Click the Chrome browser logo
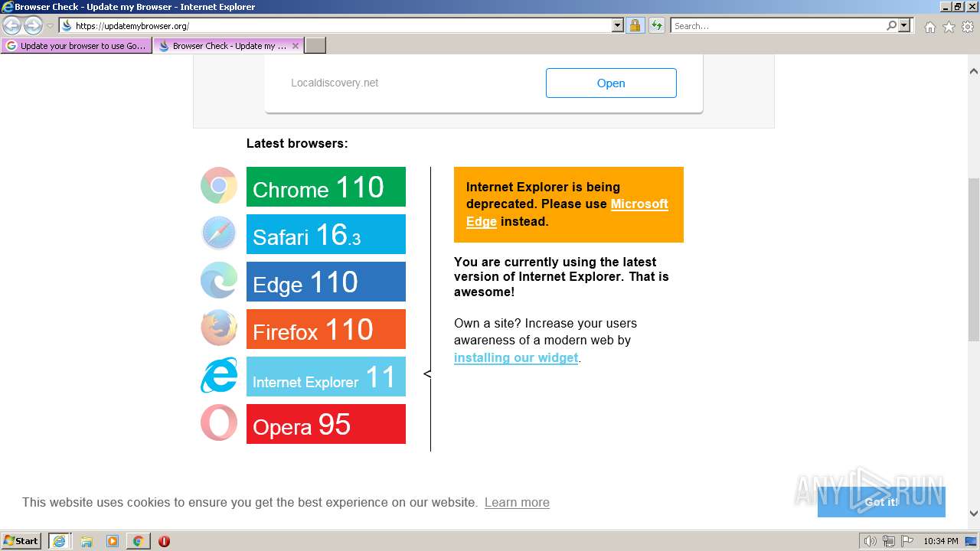This screenshot has width=980, height=551. tap(219, 186)
